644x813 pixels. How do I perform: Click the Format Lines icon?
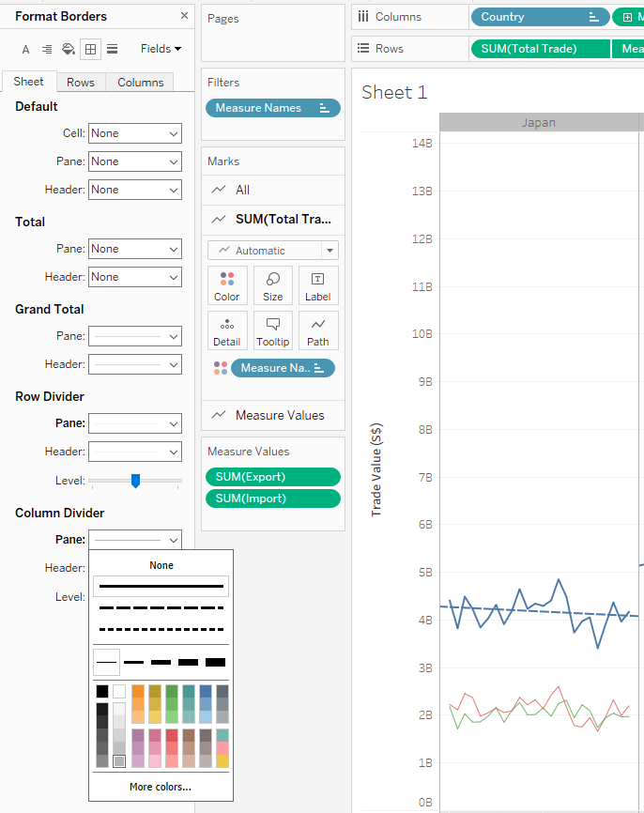click(x=112, y=49)
